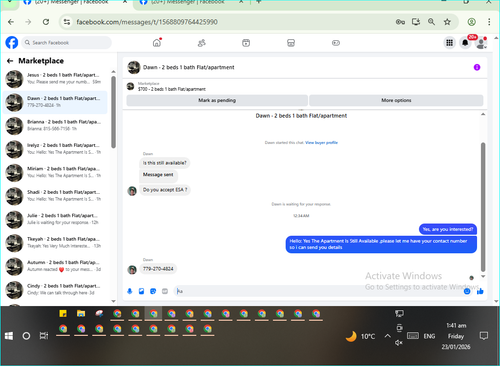The height and width of the screenshot is (366, 500).
Task: Choose a GIF with the GIF icon
Action: [165, 291]
